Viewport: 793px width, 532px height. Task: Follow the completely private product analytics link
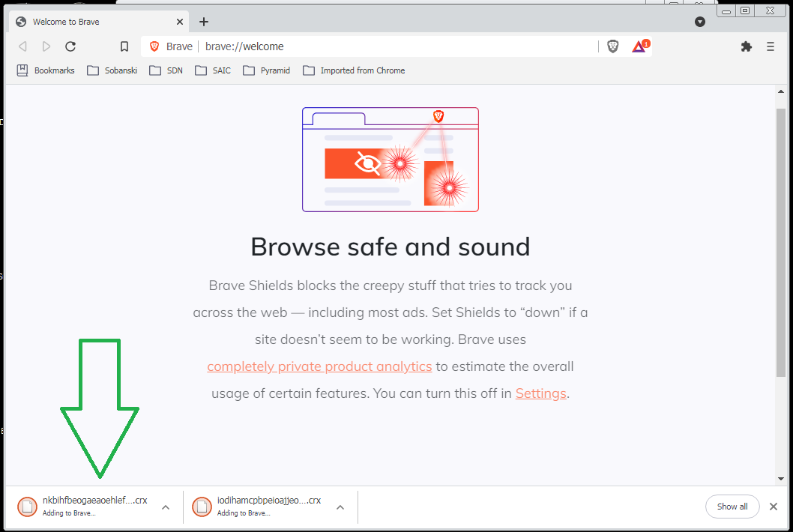point(319,366)
